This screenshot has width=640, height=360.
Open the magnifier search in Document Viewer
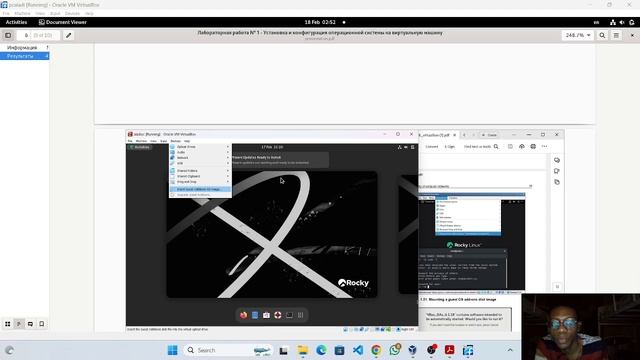[602, 36]
